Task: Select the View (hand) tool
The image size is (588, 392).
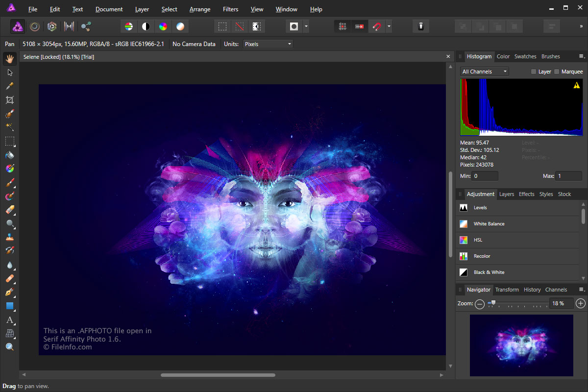Action: point(10,59)
